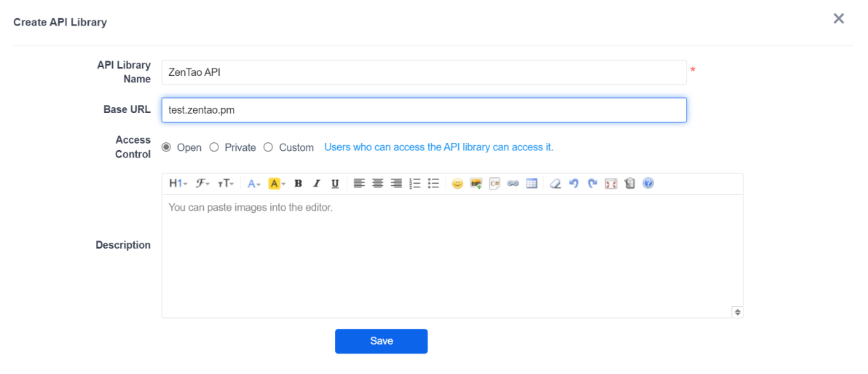The width and height of the screenshot is (868, 374).
Task: Align text left
Action: click(359, 184)
